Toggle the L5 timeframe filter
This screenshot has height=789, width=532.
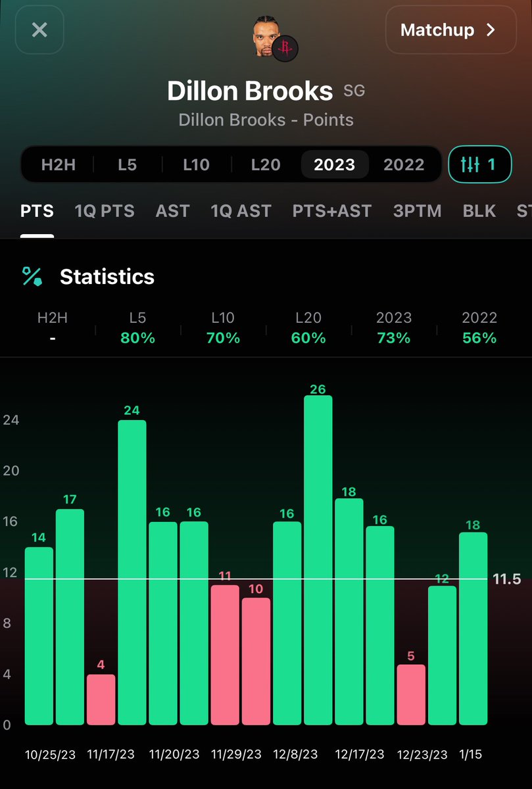pyautogui.click(x=127, y=164)
